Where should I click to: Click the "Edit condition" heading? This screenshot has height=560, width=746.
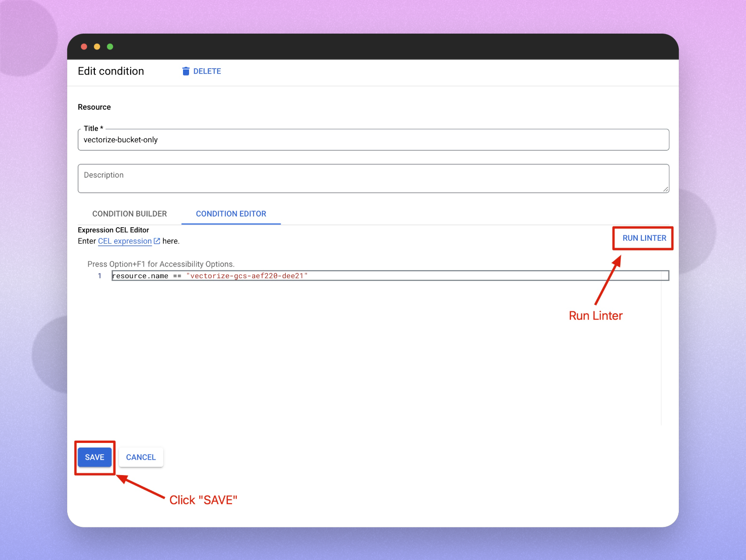(x=111, y=71)
